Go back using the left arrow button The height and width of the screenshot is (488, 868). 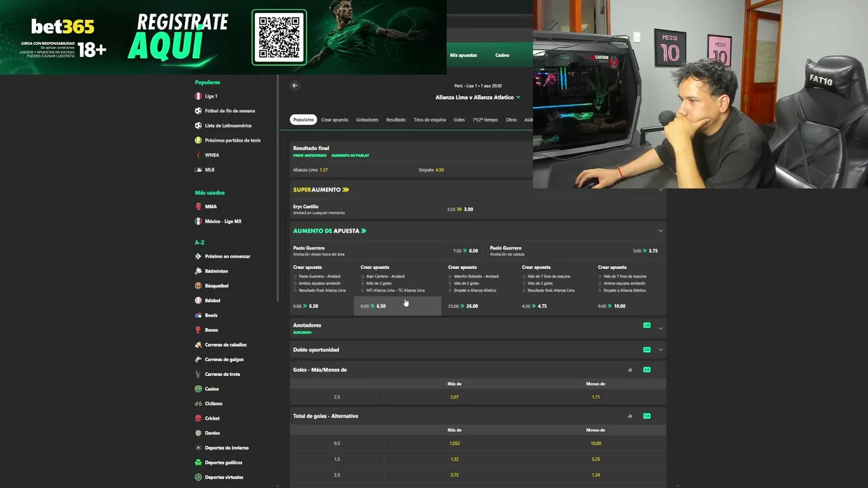point(295,85)
